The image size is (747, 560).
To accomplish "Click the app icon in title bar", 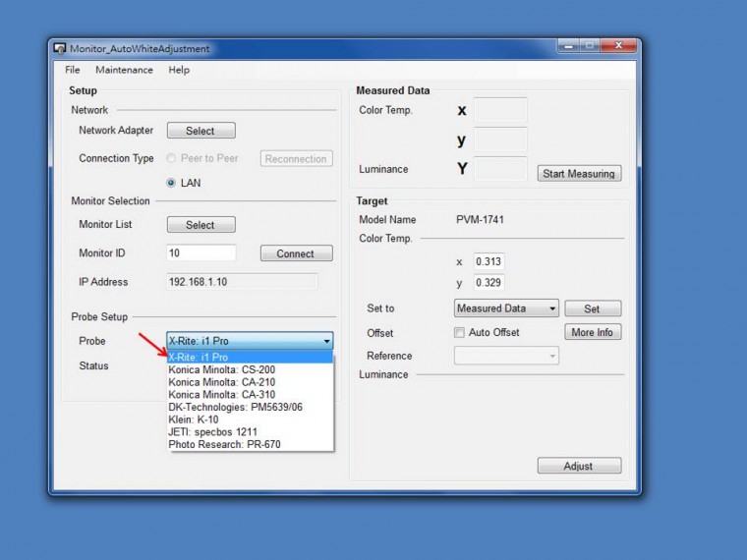I will [x=60, y=48].
